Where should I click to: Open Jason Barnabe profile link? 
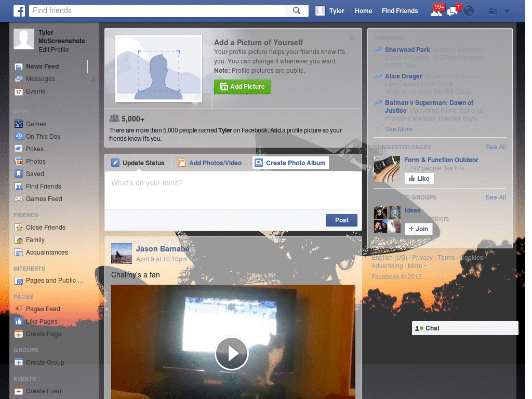click(x=163, y=249)
